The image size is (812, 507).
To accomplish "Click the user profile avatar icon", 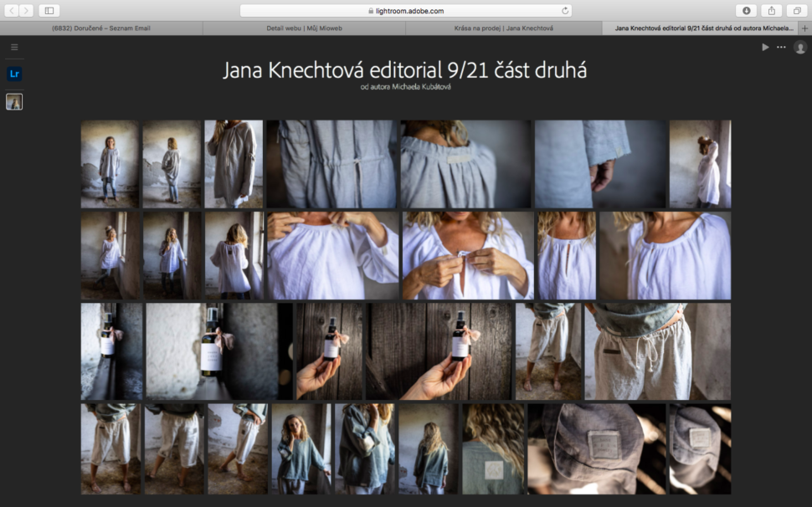I will tap(799, 48).
